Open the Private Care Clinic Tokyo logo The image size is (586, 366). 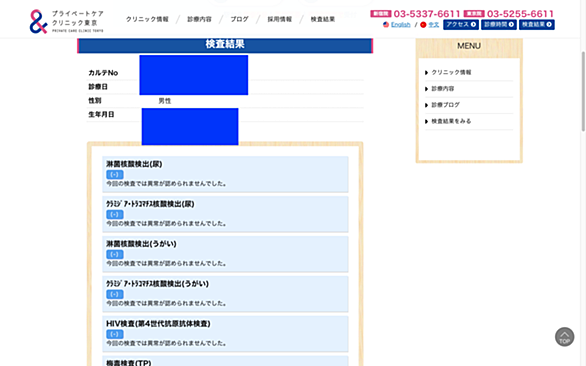67,21
